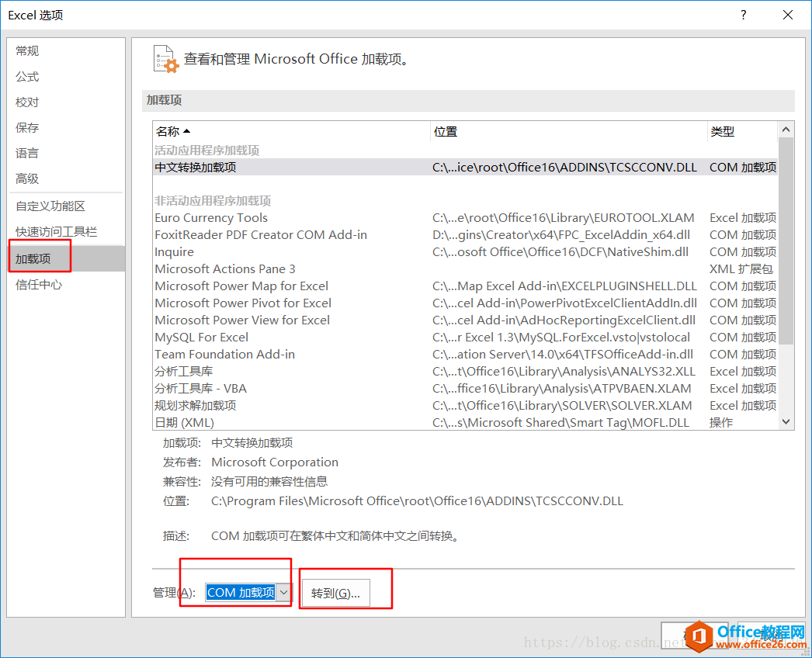Open the 常规 settings page
Screen dimensions: 812x658
click(x=26, y=50)
